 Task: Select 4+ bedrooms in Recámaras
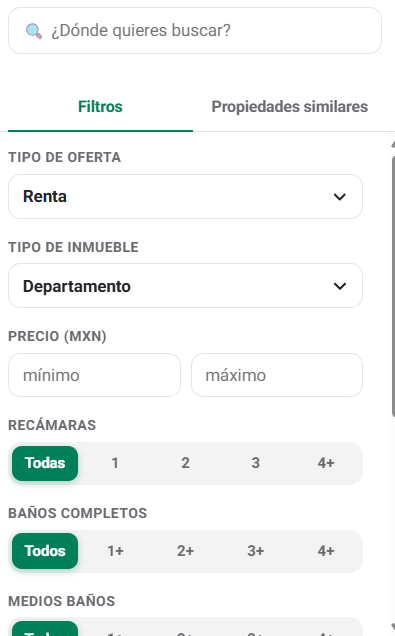point(326,463)
